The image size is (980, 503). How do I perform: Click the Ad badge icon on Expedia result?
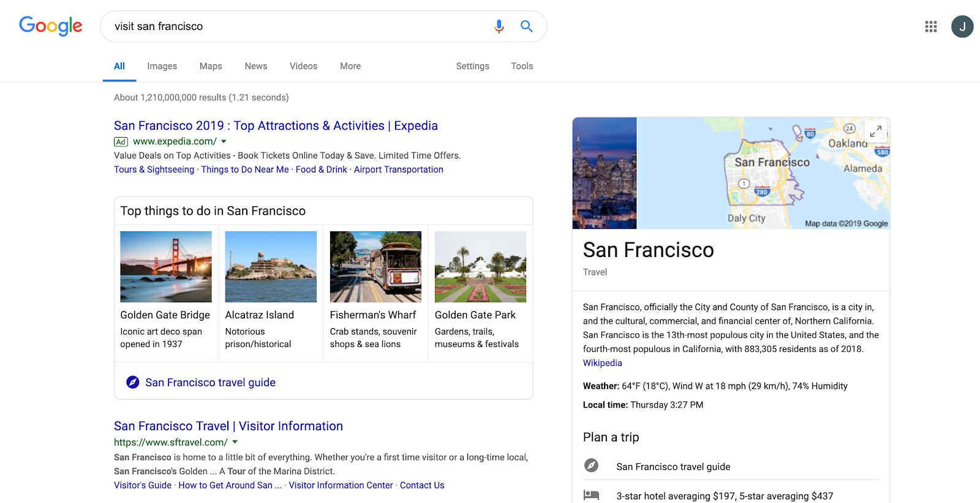point(121,142)
